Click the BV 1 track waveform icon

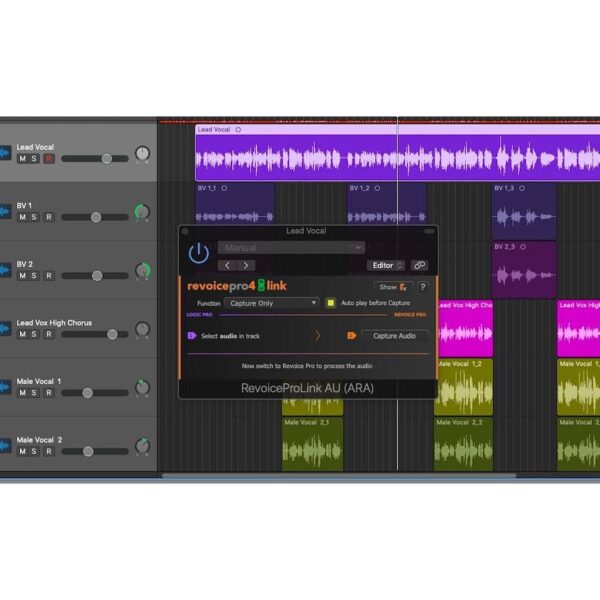click(x=5, y=212)
